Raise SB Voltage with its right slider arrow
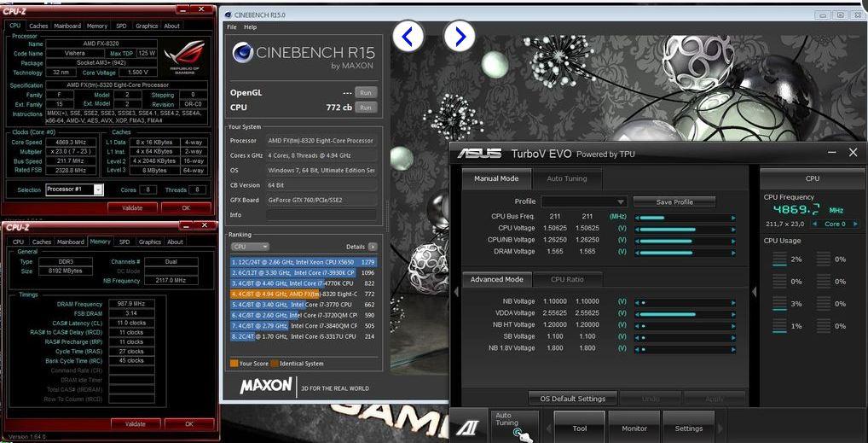Viewport: 868px width, 443px height. pos(733,338)
